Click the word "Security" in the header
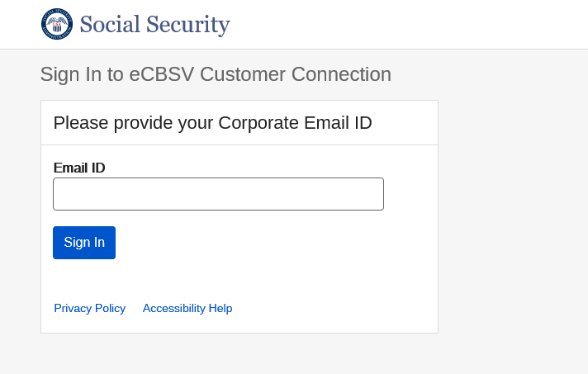The width and height of the screenshot is (588, 374). (x=187, y=25)
